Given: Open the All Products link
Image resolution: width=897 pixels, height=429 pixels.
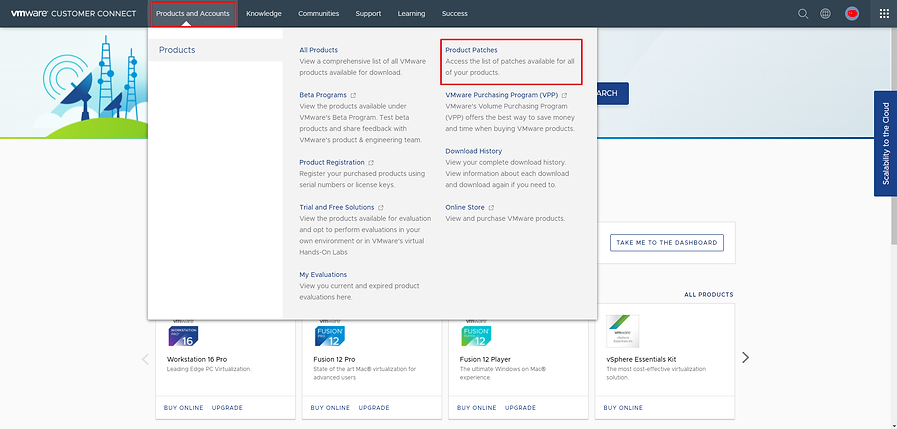Looking at the screenshot, I should pos(319,50).
